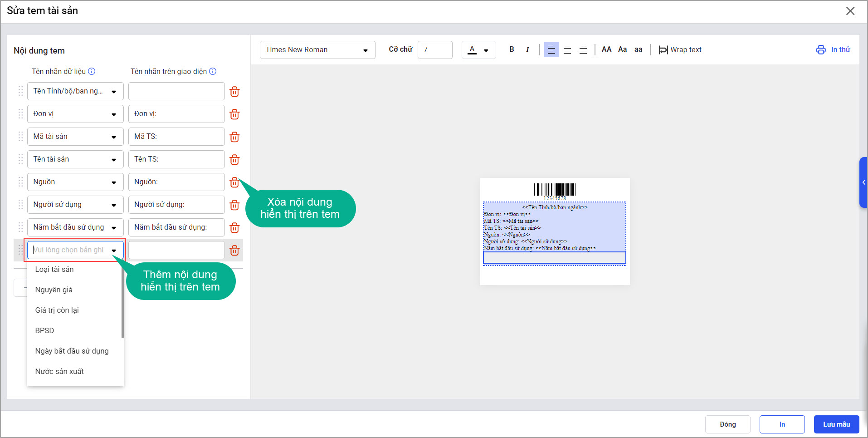Open the Times New Roman font dropdown

(317, 50)
